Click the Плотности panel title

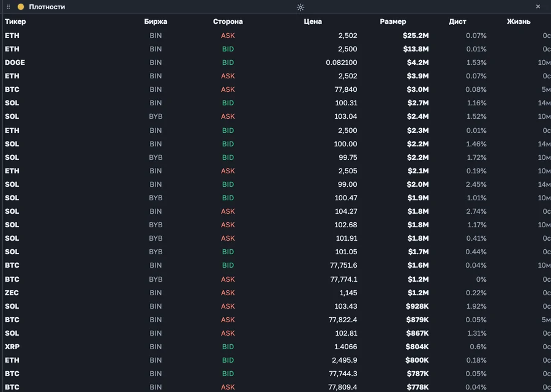click(x=47, y=7)
